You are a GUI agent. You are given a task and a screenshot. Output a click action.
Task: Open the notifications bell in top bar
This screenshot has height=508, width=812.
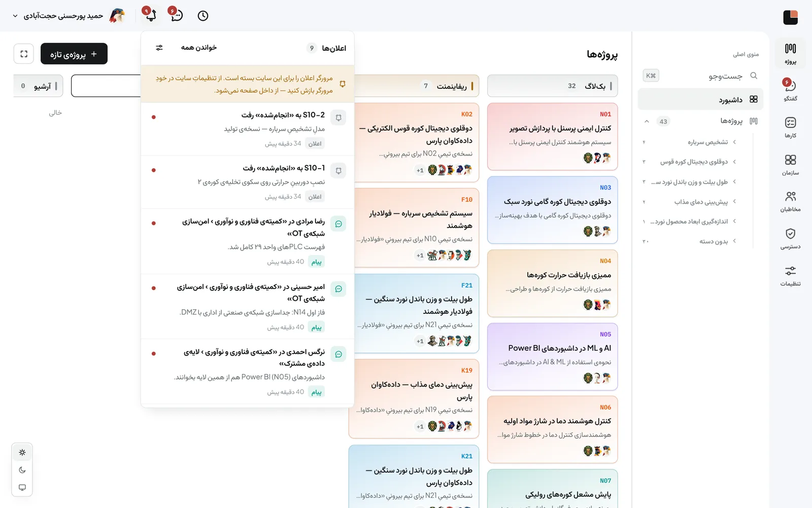coord(150,15)
